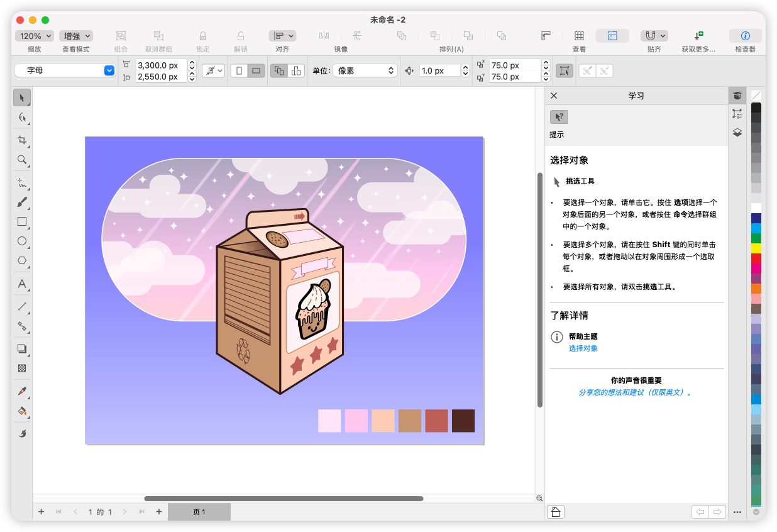The width and height of the screenshot is (777, 532).
Task: Pick the Ellipse tool
Action: 22,241
